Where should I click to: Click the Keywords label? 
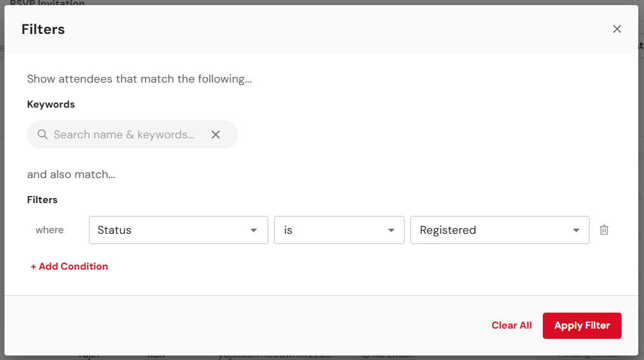(51, 104)
